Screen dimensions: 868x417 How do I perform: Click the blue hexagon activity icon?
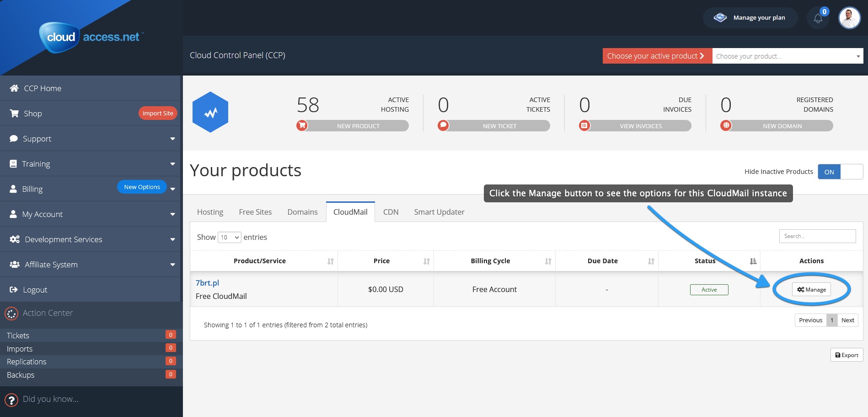tap(210, 112)
